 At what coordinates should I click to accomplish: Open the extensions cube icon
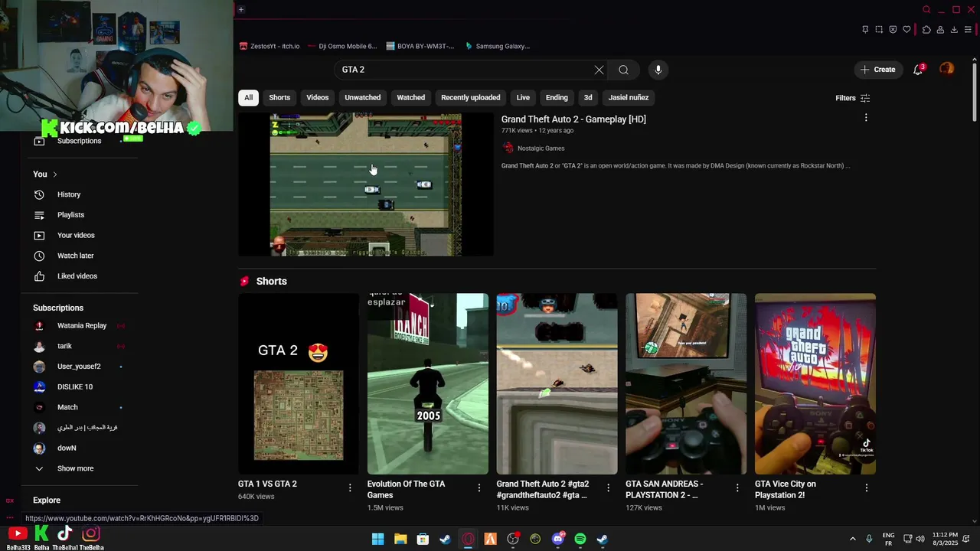pyautogui.click(x=926, y=30)
